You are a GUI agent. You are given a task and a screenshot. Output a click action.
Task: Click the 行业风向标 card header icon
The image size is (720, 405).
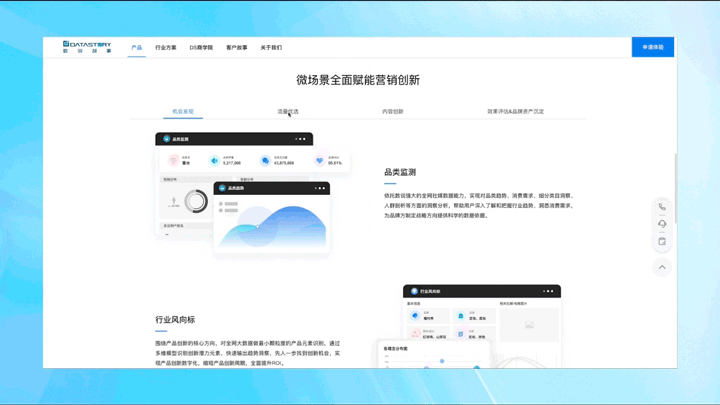click(414, 291)
